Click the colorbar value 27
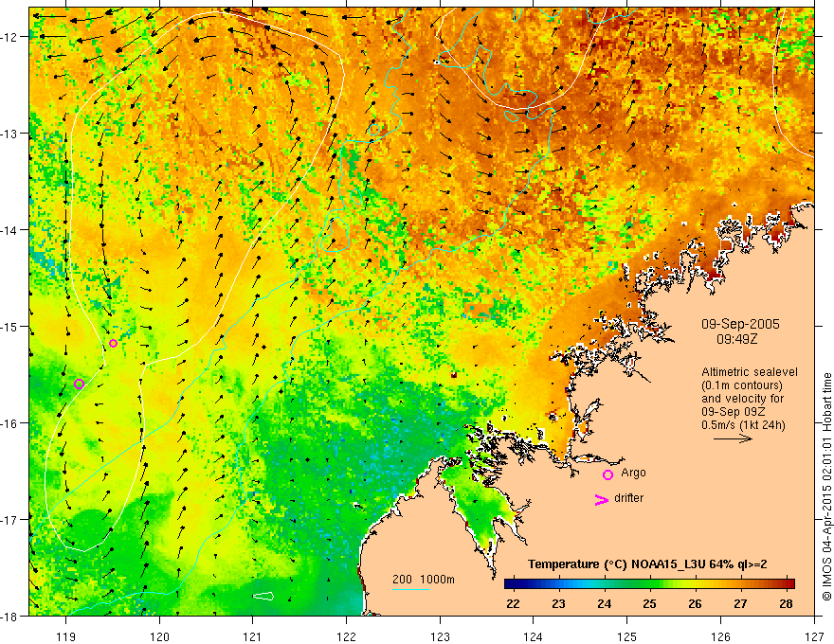Screen dimensions: 834x644 coord(740,604)
